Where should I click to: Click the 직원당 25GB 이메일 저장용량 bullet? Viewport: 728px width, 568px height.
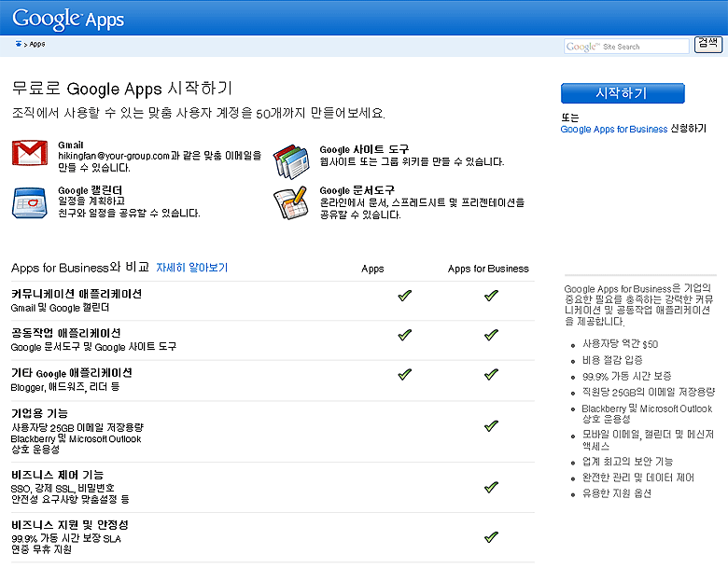(649, 393)
